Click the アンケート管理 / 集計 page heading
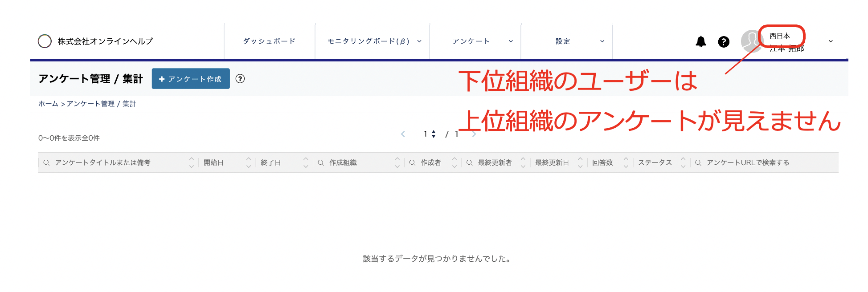Viewport: 868px width, 292px height. pos(90,79)
